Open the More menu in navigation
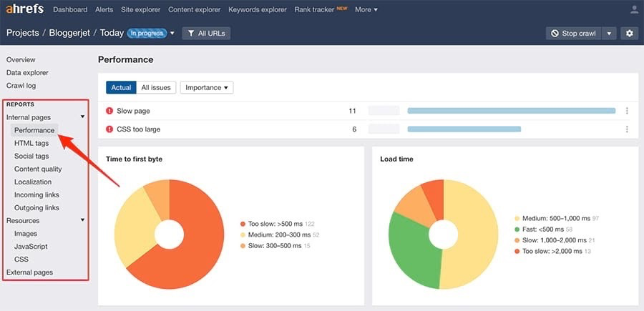Screen dimensions: 644x311 pos(366,10)
